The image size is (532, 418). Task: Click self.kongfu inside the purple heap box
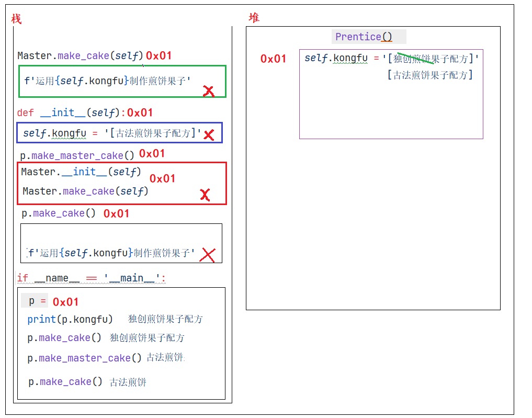(x=336, y=58)
